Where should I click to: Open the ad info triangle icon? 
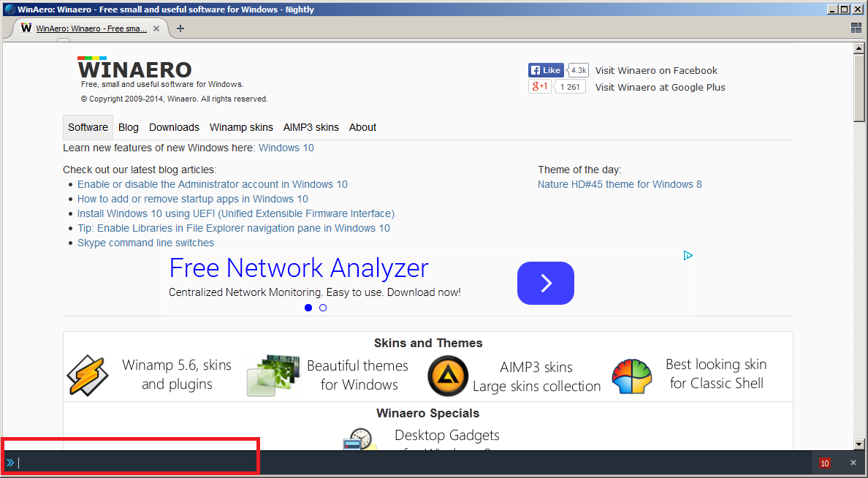[688, 255]
